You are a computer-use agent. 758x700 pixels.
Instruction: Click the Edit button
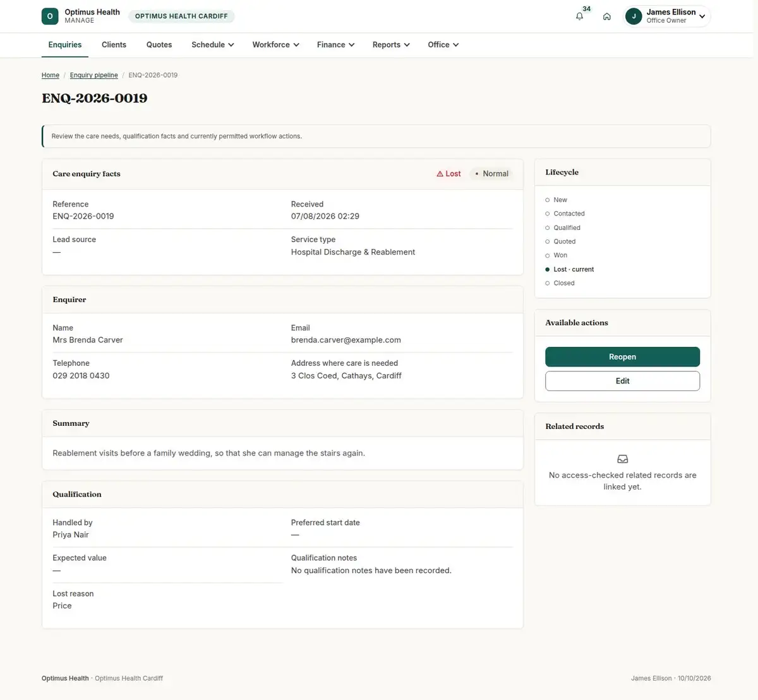point(622,381)
